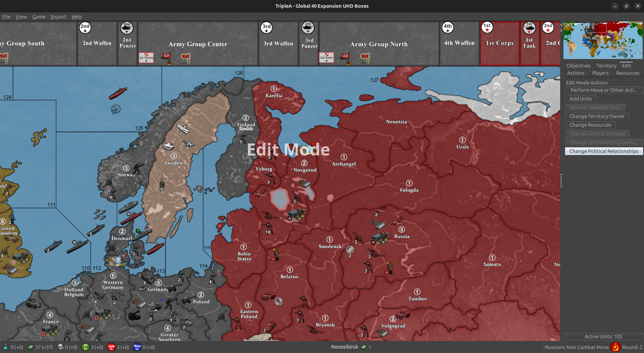
Task: Click the skull casualties icon in status bar
Action: pos(60,347)
